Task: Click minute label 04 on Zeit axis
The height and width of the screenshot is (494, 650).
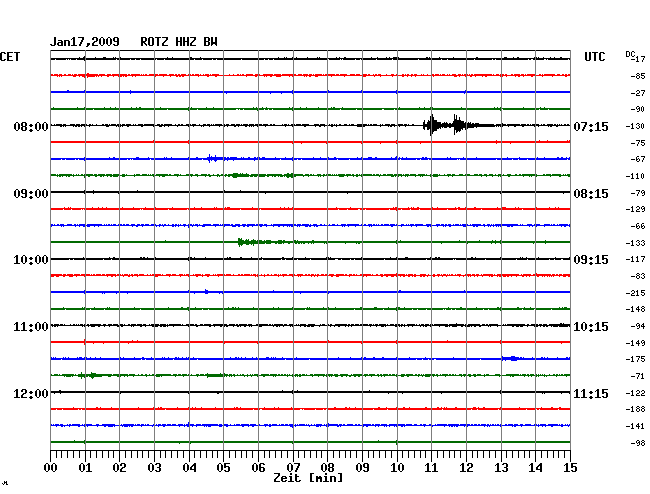Action: 189,468
